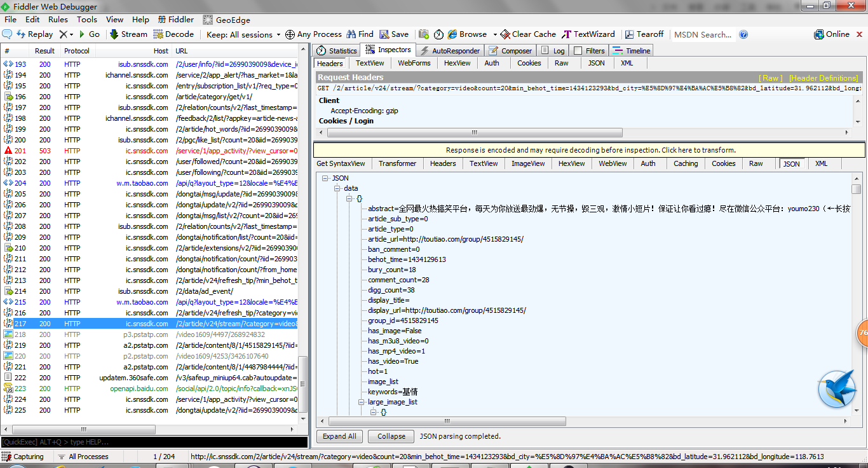The height and width of the screenshot is (468, 868).
Task: Click All Processes filter in status bar
Action: [83, 457]
